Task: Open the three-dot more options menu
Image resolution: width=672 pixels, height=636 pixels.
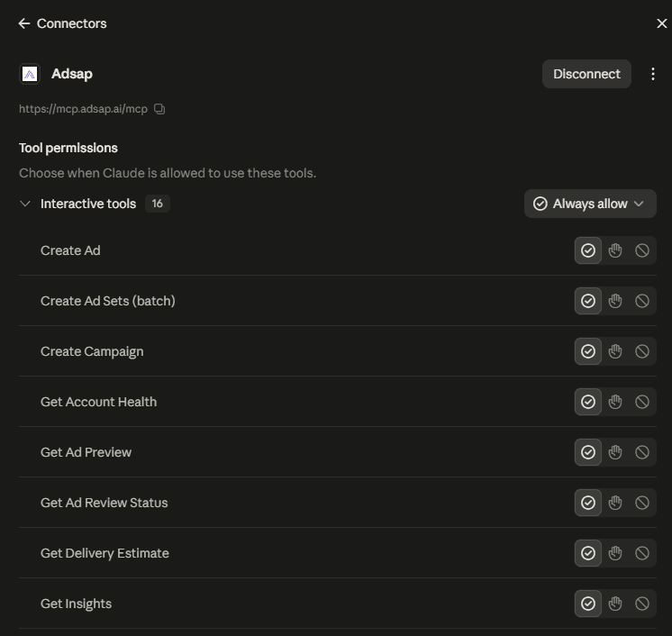Action: 652,74
